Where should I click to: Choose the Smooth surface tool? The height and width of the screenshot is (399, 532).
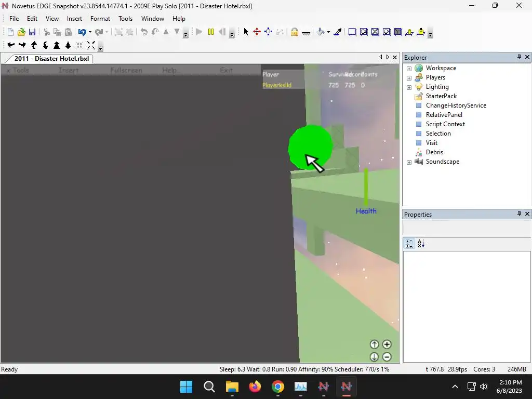[352, 32]
